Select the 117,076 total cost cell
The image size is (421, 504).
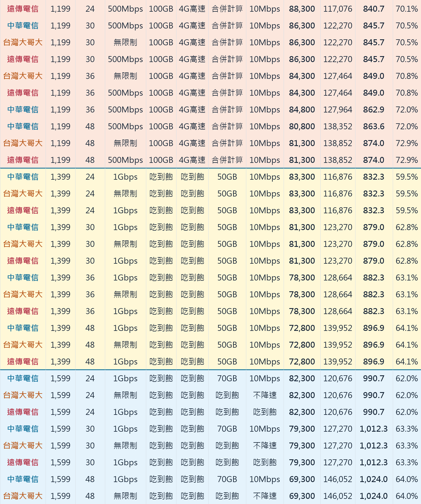coord(337,9)
